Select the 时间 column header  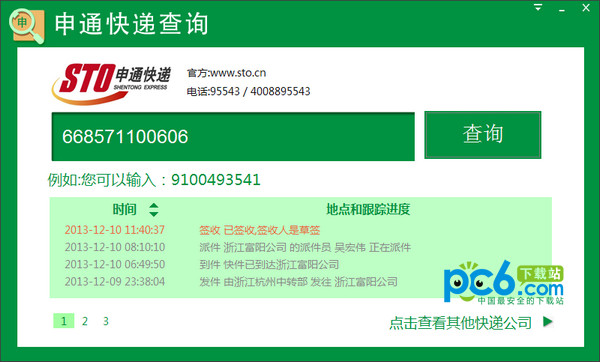pos(124,209)
